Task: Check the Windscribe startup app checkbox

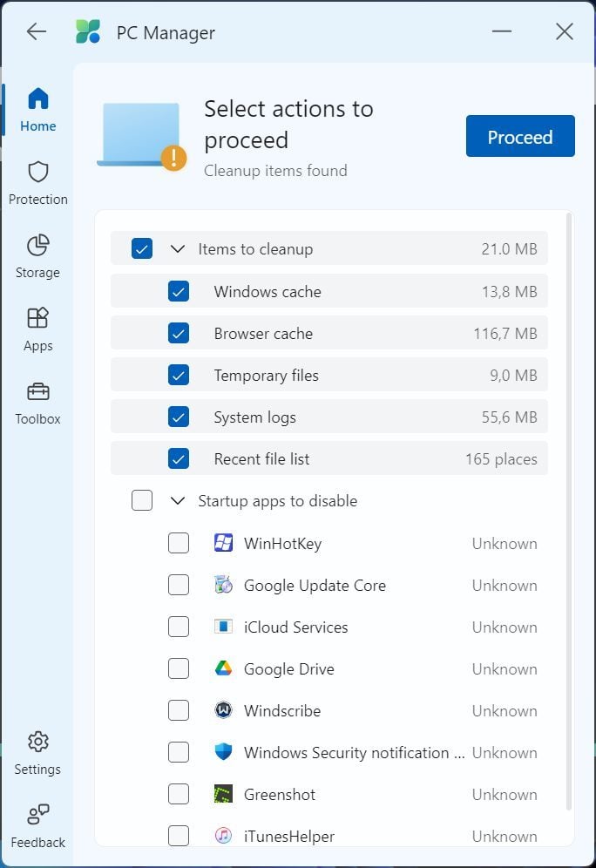Action: [x=179, y=710]
